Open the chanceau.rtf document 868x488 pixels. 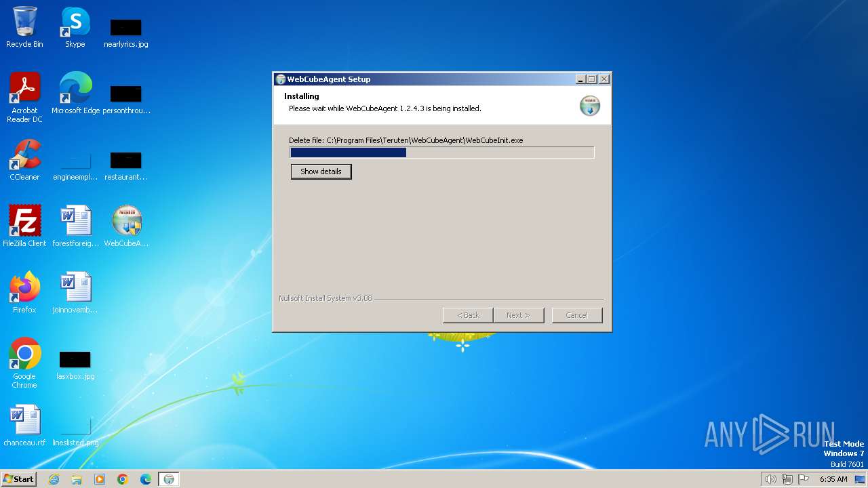pyautogui.click(x=24, y=426)
